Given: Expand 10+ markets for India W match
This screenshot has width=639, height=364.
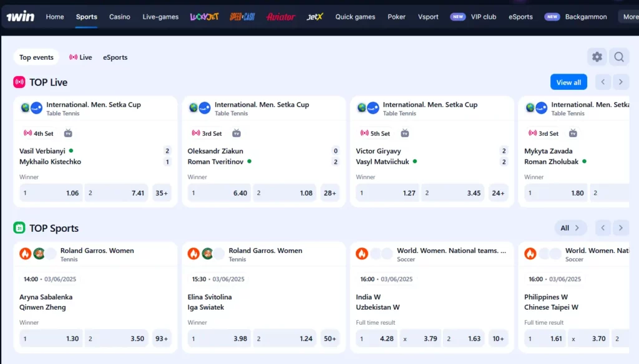Looking at the screenshot, I should point(499,338).
